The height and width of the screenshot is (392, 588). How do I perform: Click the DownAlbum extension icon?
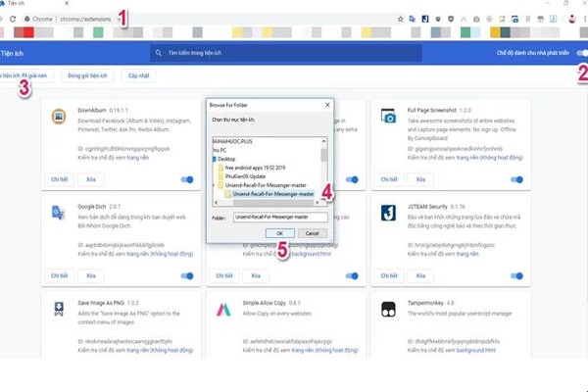click(x=59, y=117)
